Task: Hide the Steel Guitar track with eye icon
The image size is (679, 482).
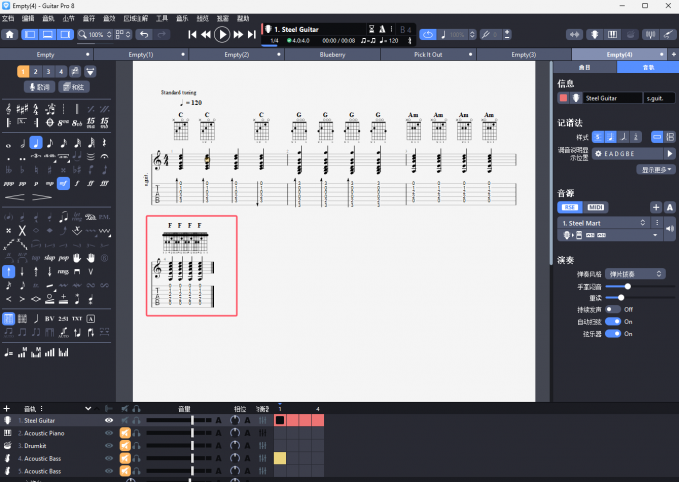Action: [x=109, y=421]
